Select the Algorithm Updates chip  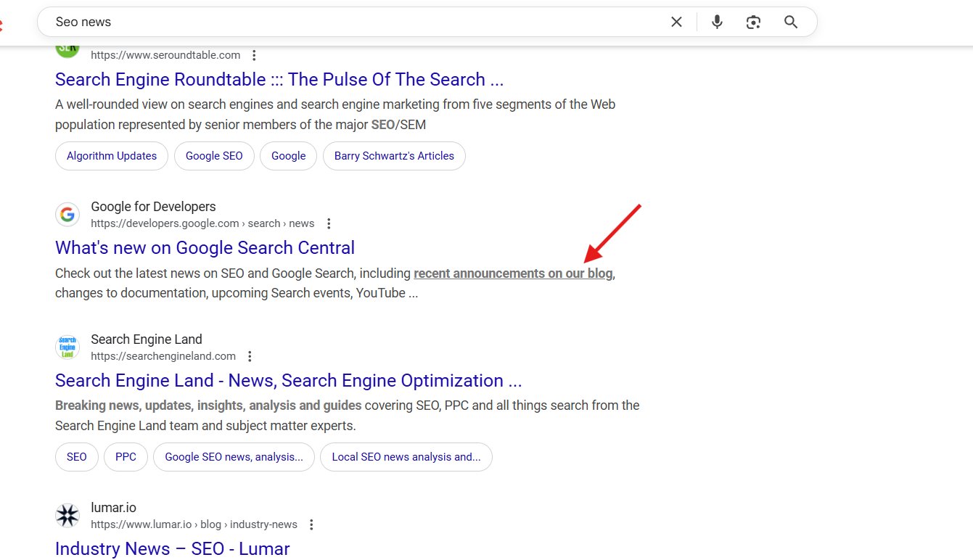click(112, 156)
